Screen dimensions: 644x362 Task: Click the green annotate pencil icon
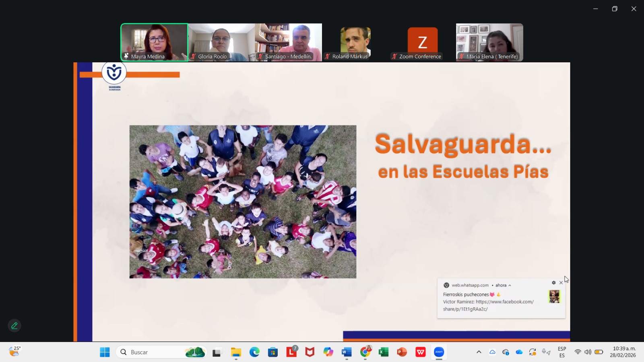point(14,326)
